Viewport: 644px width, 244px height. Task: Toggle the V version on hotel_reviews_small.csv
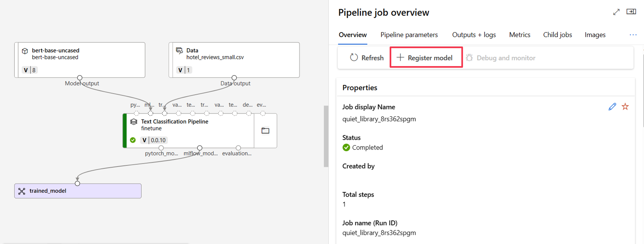pos(178,71)
